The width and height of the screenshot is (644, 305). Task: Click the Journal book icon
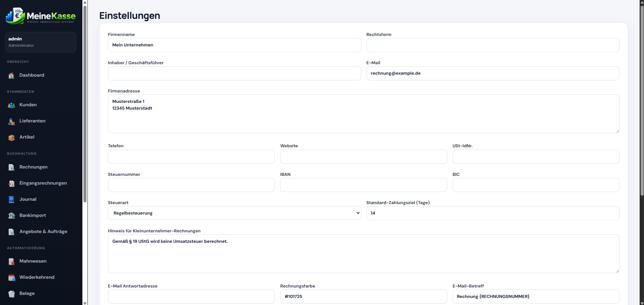click(11, 199)
